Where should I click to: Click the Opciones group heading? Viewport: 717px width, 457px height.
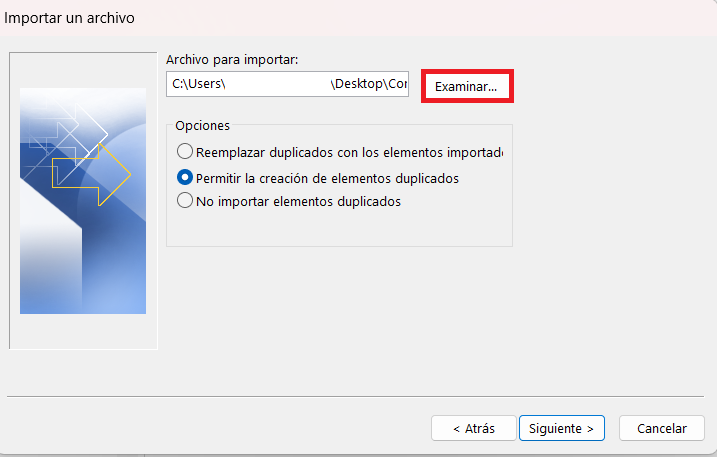tap(202, 126)
